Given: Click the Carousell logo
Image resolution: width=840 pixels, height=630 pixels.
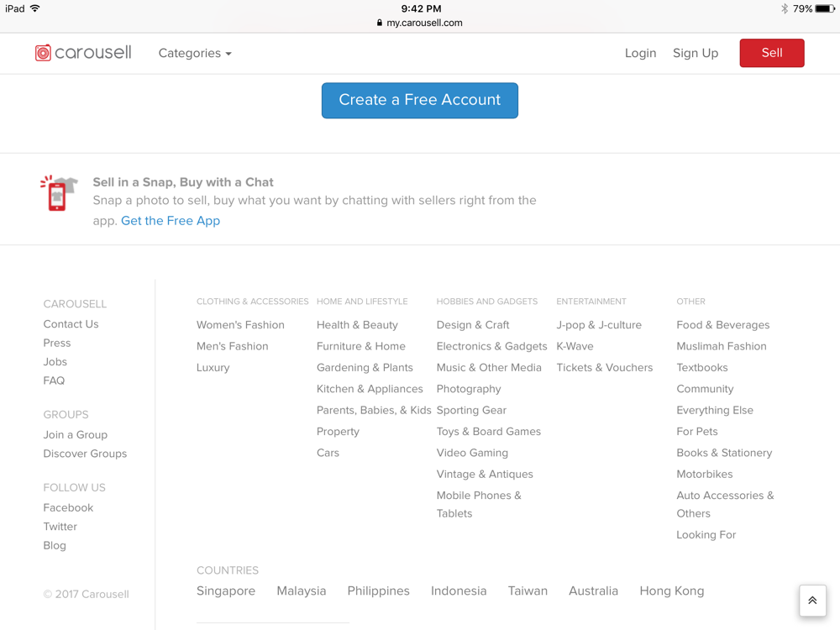Looking at the screenshot, I should [83, 52].
